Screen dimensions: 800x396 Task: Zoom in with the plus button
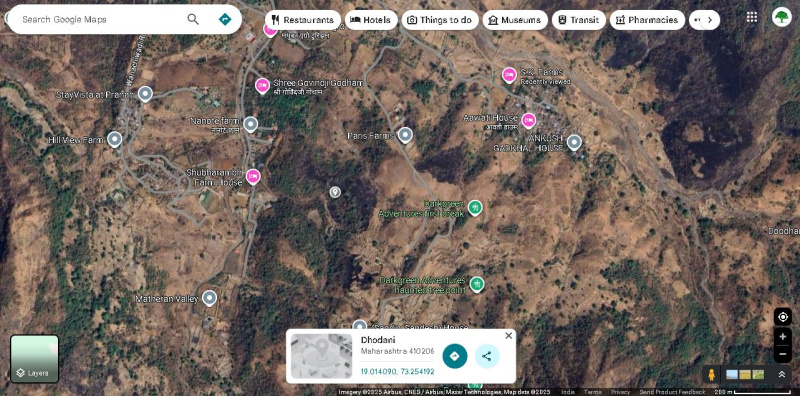point(783,337)
